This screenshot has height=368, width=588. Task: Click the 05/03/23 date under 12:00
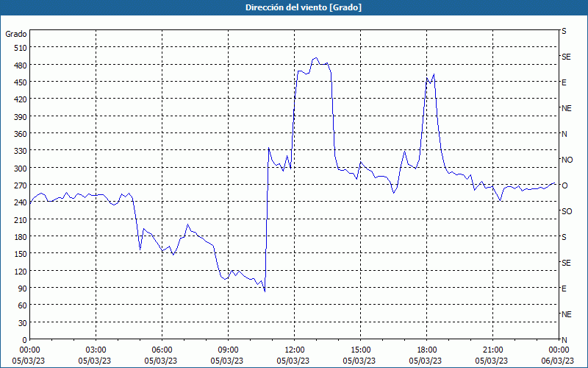(x=293, y=361)
